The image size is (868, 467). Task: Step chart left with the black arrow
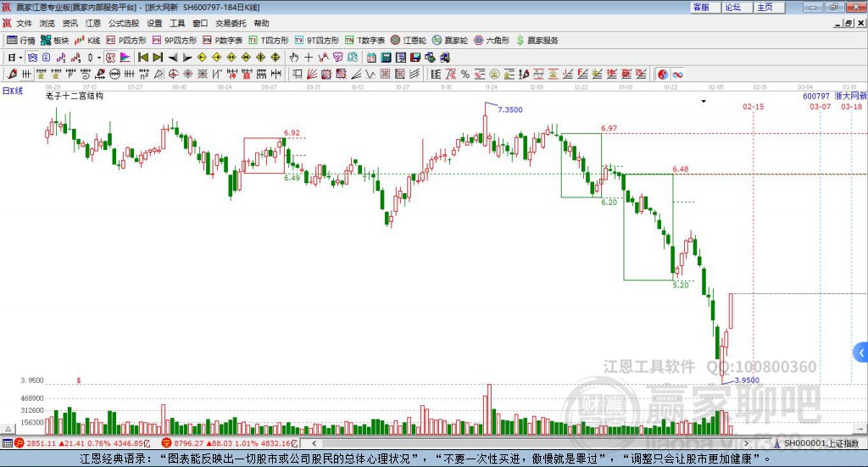click(x=173, y=58)
